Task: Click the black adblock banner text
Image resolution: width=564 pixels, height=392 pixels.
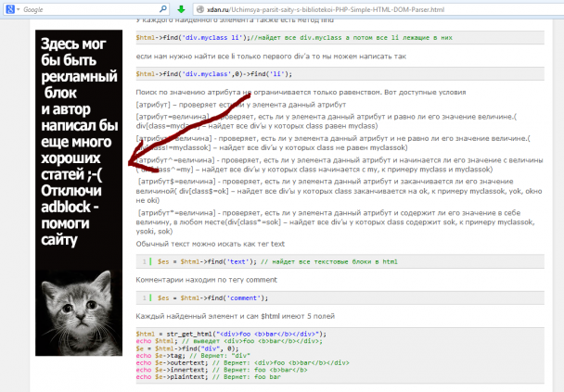Action: [79, 142]
